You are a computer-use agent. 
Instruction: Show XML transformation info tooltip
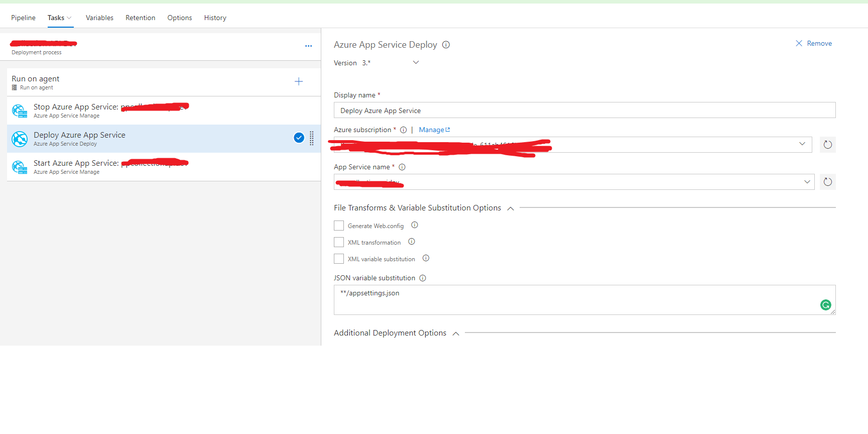pyautogui.click(x=412, y=242)
